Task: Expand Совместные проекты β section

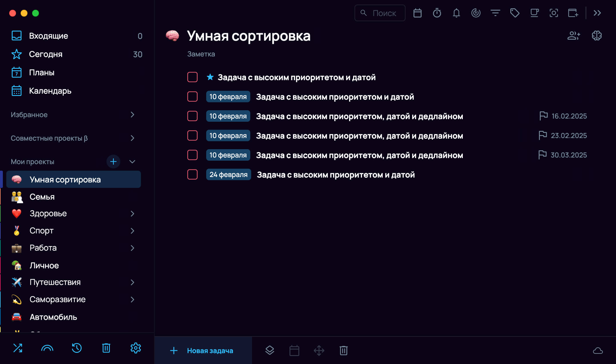Action: click(132, 138)
